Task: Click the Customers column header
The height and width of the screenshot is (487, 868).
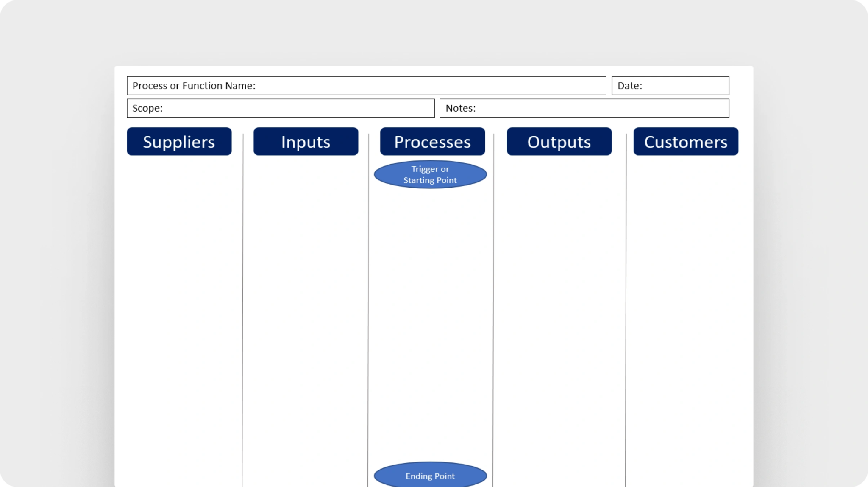Action: point(686,142)
